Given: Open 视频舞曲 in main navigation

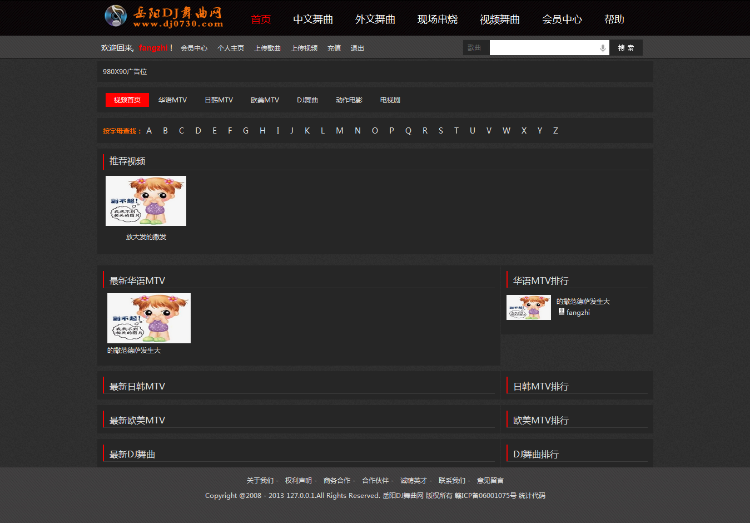Looking at the screenshot, I should (x=499, y=20).
